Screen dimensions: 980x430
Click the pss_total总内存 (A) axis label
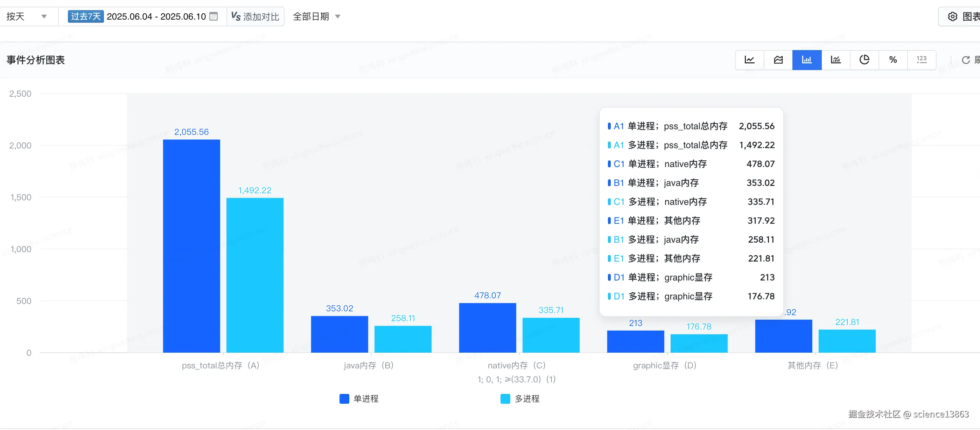pos(220,365)
